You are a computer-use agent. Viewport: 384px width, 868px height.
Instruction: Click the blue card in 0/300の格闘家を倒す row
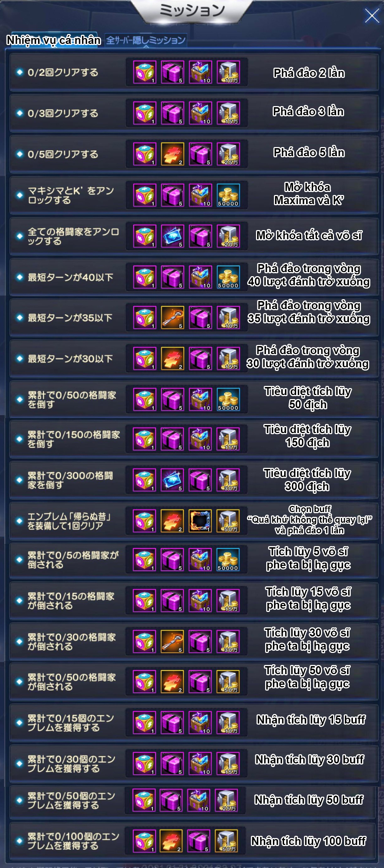(172, 480)
